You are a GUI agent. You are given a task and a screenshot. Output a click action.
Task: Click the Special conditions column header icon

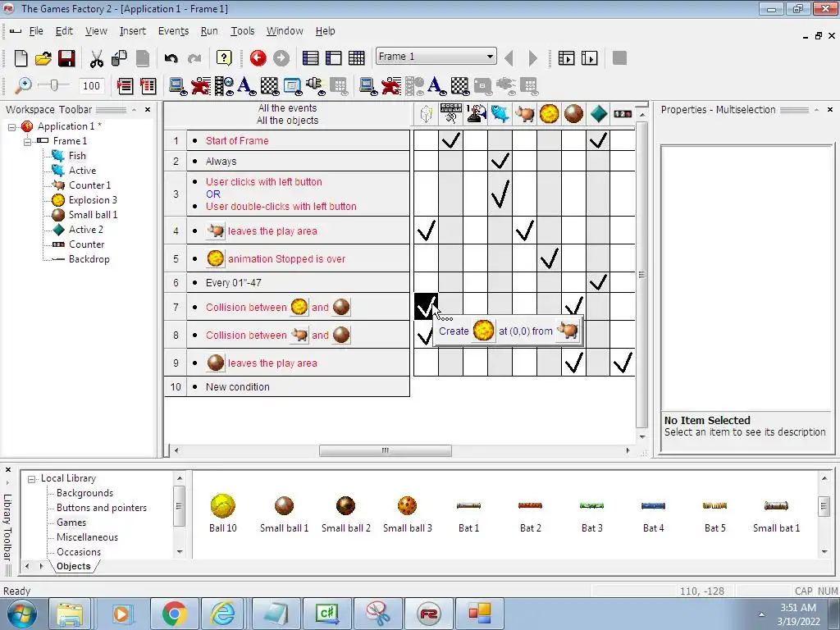click(x=427, y=113)
